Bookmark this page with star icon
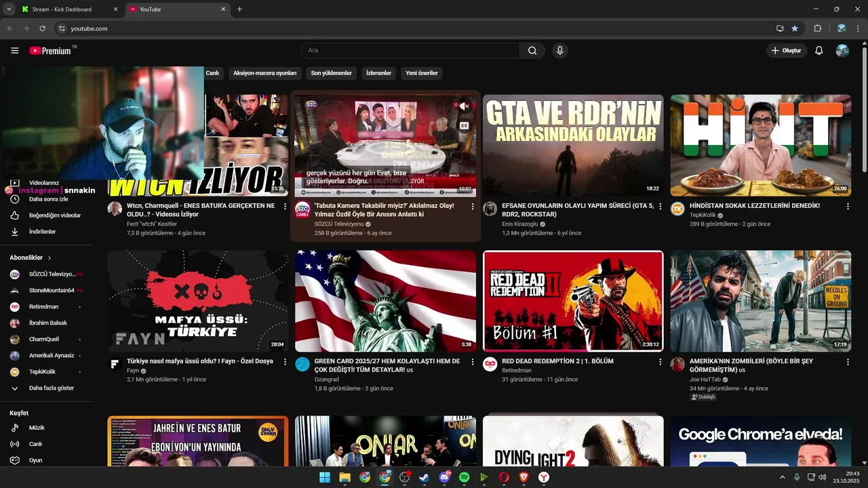The height and width of the screenshot is (488, 868). (x=795, y=28)
